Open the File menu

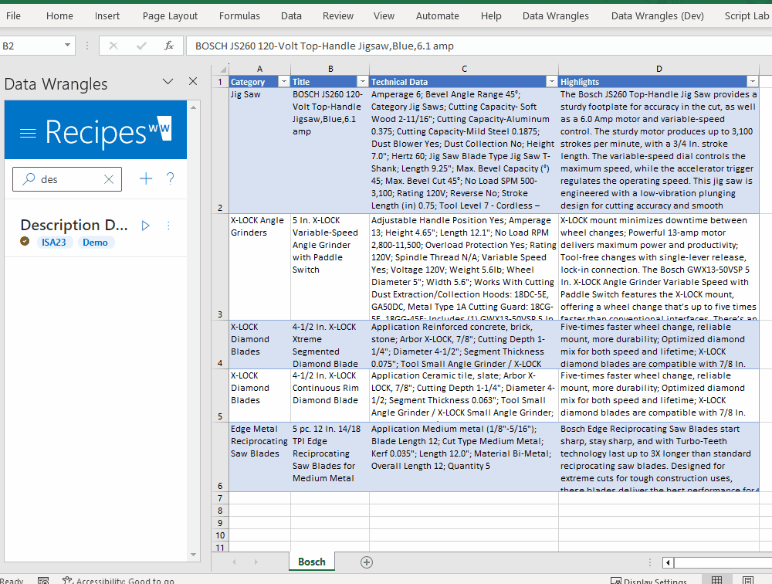(x=13, y=16)
